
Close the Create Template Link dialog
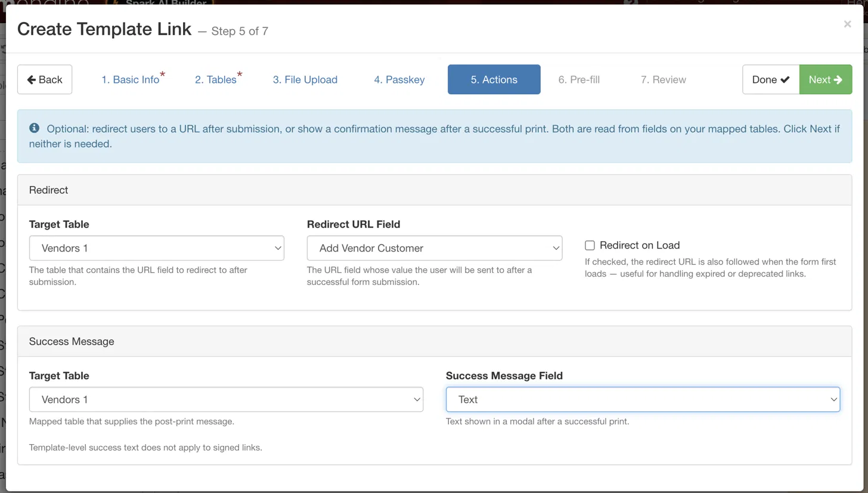pos(847,24)
